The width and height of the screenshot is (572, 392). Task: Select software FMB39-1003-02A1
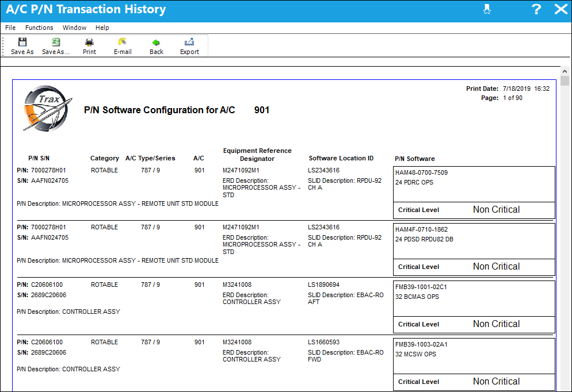(x=421, y=345)
